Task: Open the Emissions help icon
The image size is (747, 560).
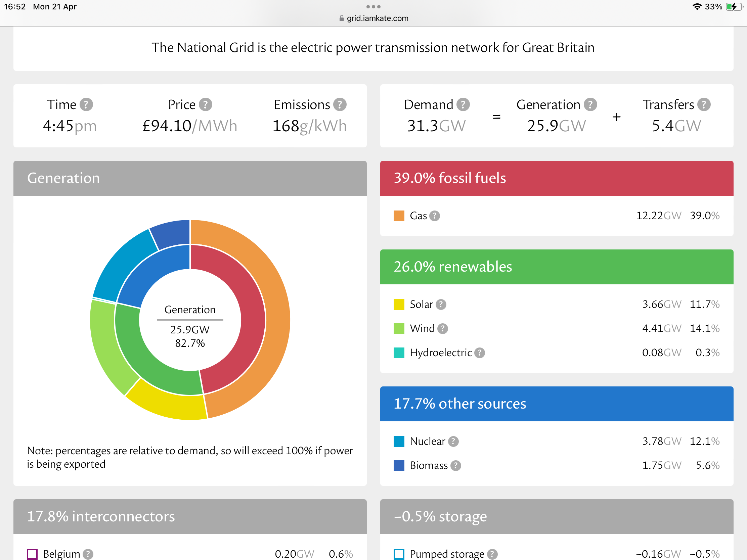Action: (340, 105)
